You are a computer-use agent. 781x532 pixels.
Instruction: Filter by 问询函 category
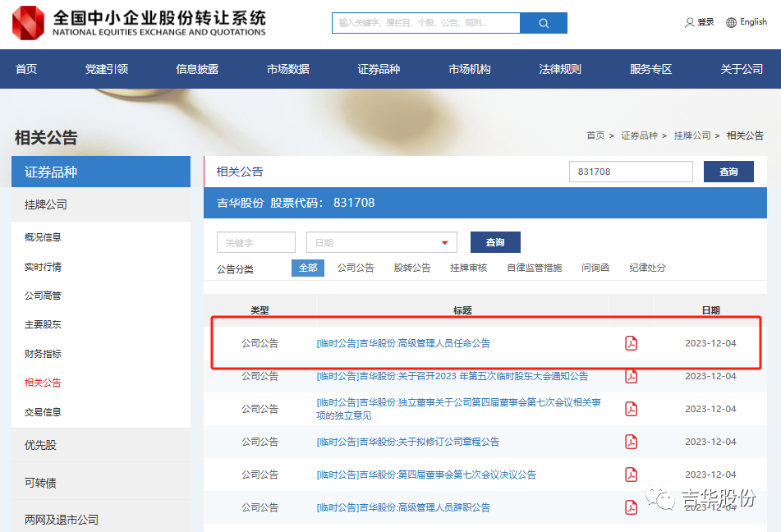click(595, 268)
